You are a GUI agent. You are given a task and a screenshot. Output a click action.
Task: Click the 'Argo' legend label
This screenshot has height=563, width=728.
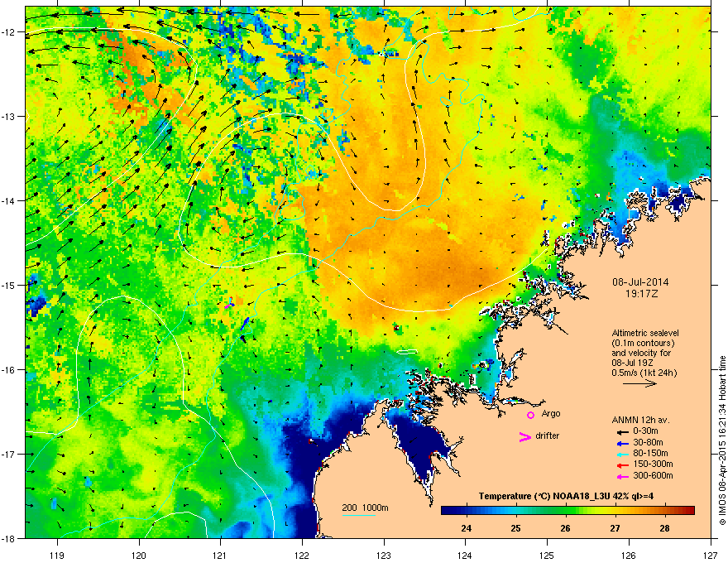[551, 413]
